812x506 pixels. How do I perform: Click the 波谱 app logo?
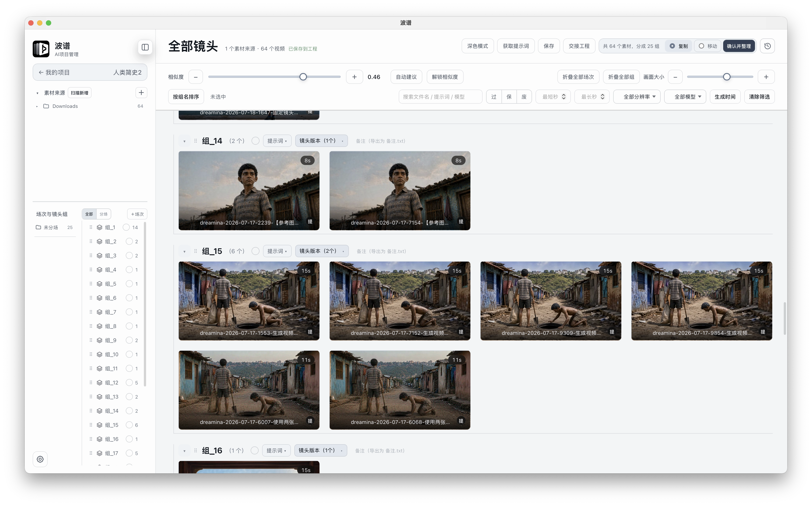point(41,49)
